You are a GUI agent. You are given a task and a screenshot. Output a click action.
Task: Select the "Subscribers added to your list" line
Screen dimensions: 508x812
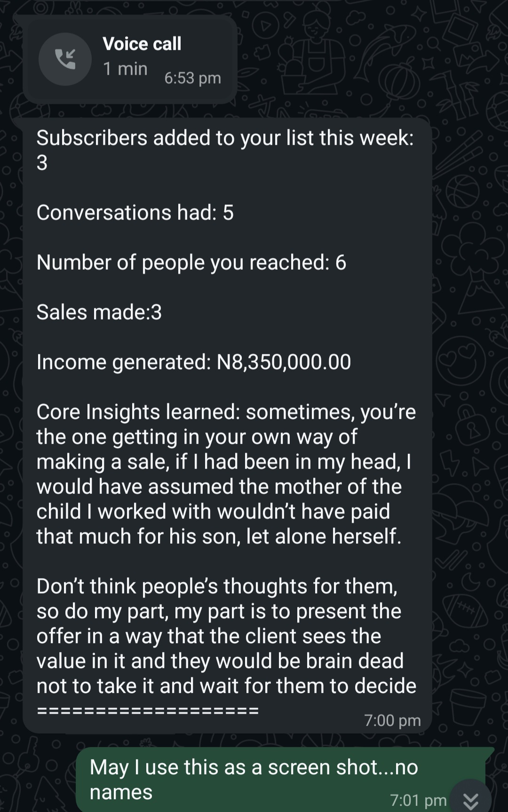(225, 138)
